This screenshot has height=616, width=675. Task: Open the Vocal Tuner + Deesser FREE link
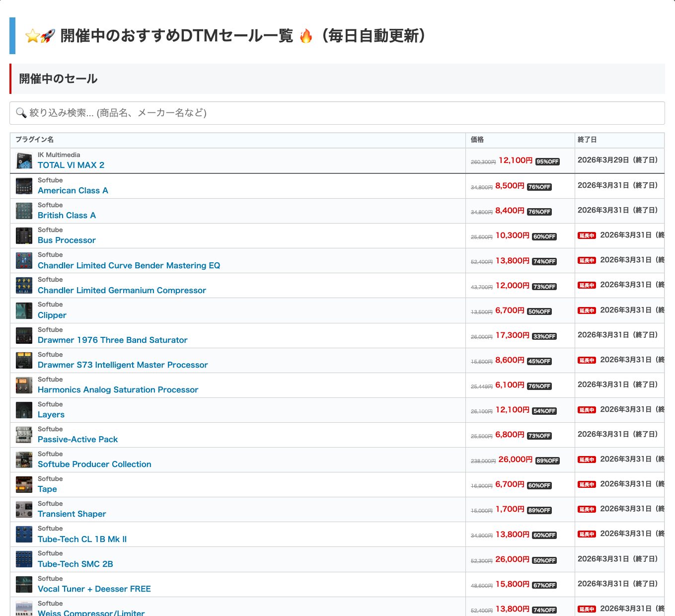[x=94, y=589]
